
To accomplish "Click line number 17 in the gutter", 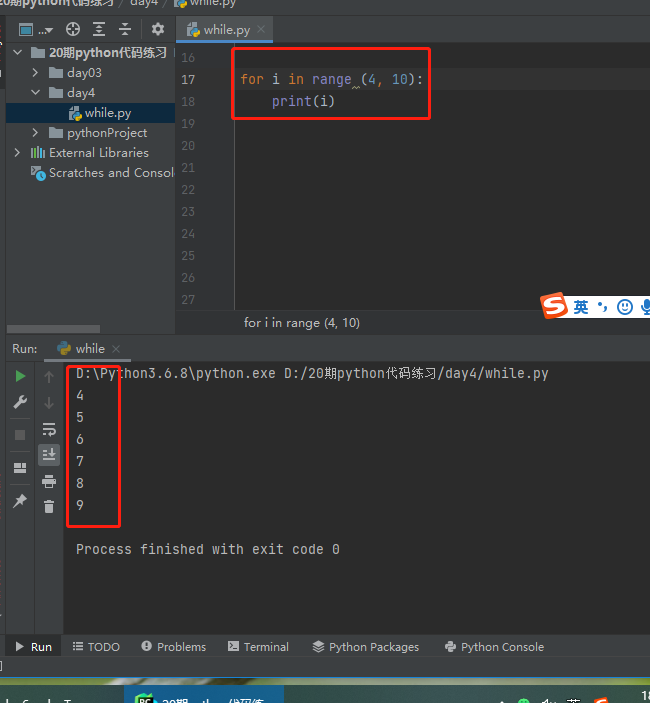I will [188, 80].
